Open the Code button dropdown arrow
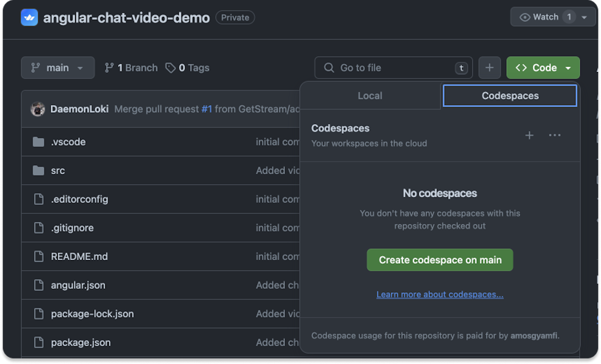This screenshot has height=364, width=601. point(568,68)
